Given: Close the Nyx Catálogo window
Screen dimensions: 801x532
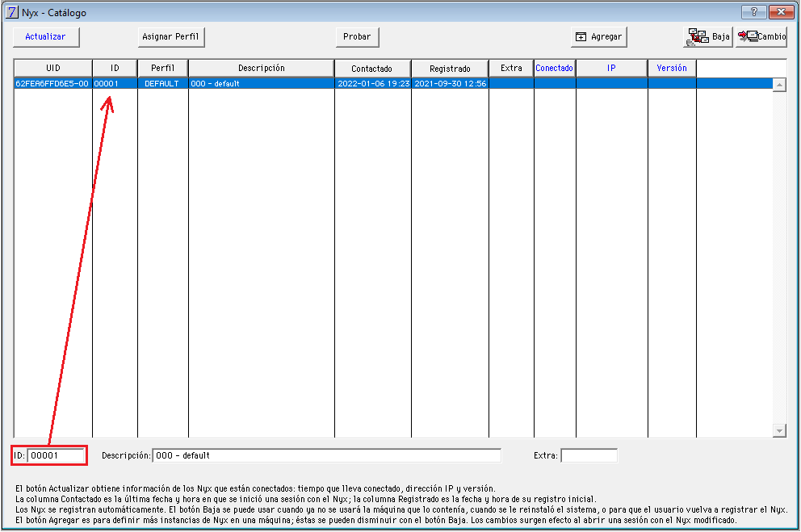Looking at the screenshot, I should (x=781, y=11).
